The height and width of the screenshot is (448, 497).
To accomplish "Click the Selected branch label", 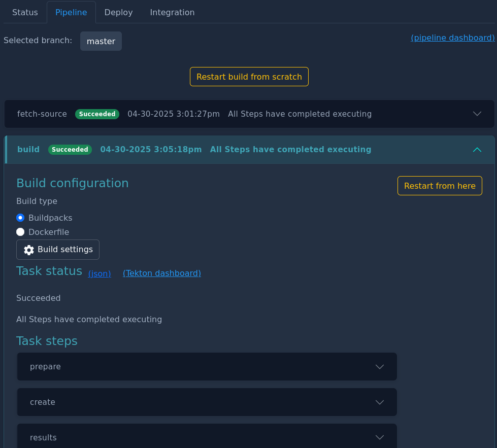I will point(38,41).
